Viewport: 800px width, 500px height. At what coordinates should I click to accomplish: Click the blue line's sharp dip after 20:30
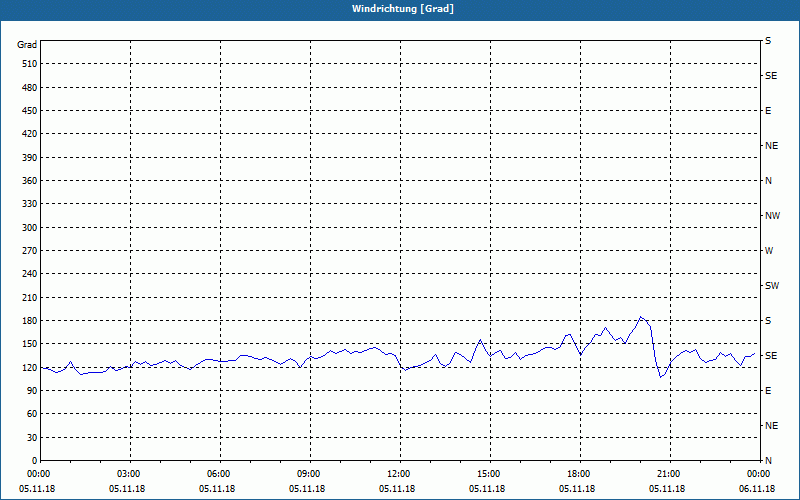click(x=661, y=377)
